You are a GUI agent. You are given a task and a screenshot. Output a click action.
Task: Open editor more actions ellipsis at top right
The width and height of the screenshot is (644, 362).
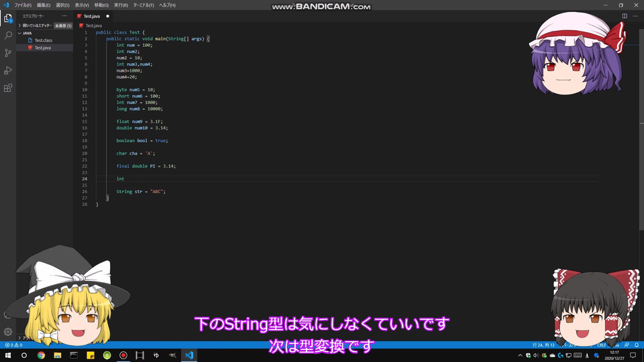pyautogui.click(x=635, y=16)
